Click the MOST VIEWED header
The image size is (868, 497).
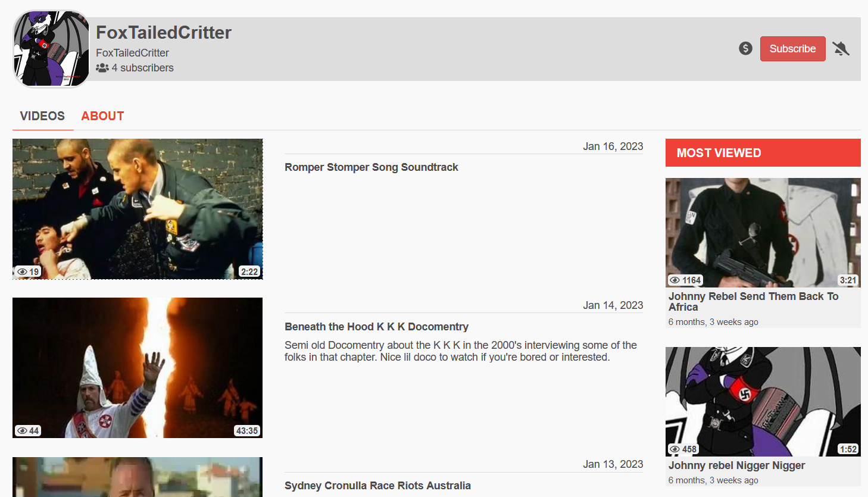click(x=763, y=153)
